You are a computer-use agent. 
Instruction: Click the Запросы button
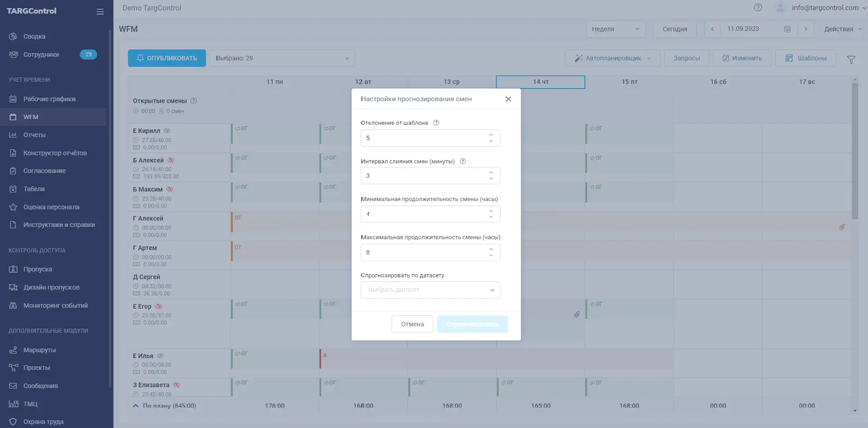tap(687, 58)
